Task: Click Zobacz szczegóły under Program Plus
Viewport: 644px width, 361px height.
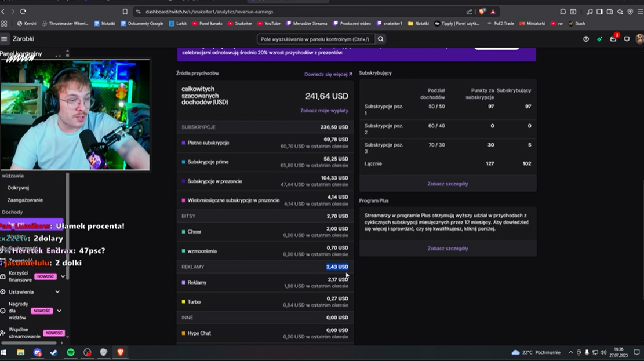Action: [447, 248]
